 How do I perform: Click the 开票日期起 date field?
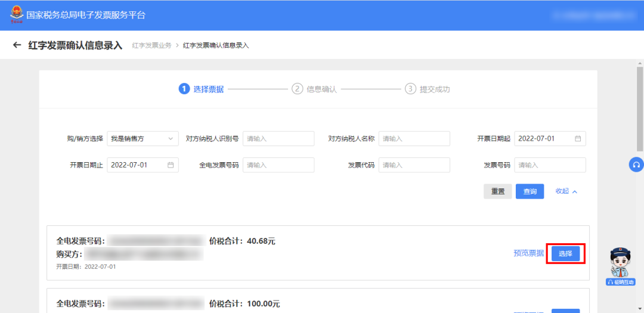point(550,139)
